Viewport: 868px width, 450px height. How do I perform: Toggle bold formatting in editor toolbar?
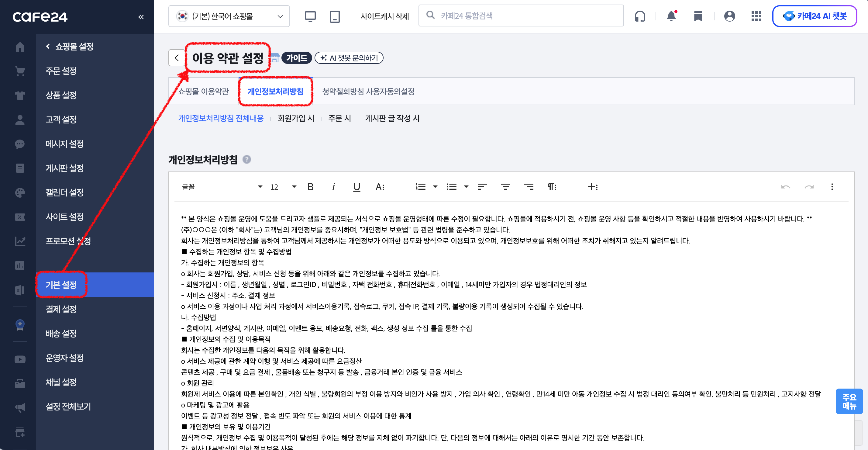click(310, 187)
